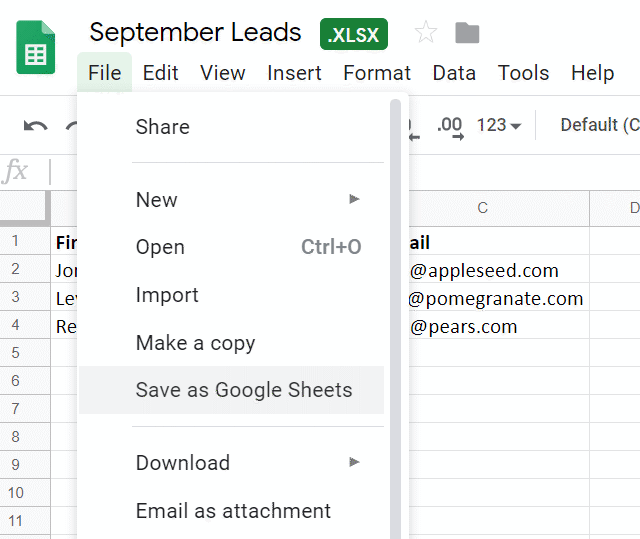The width and height of the screenshot is (640, 539).
Task: Select row 6 header
Action: click(x=25, y=381)
